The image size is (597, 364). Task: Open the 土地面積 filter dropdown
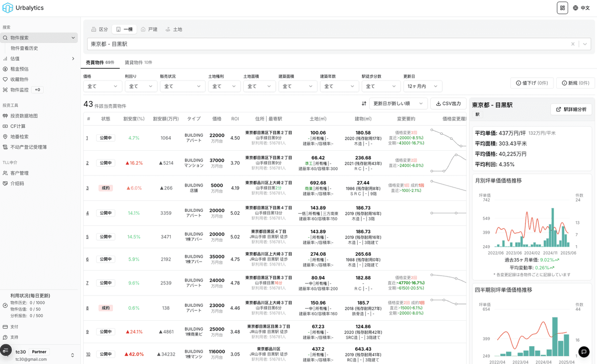259,87
